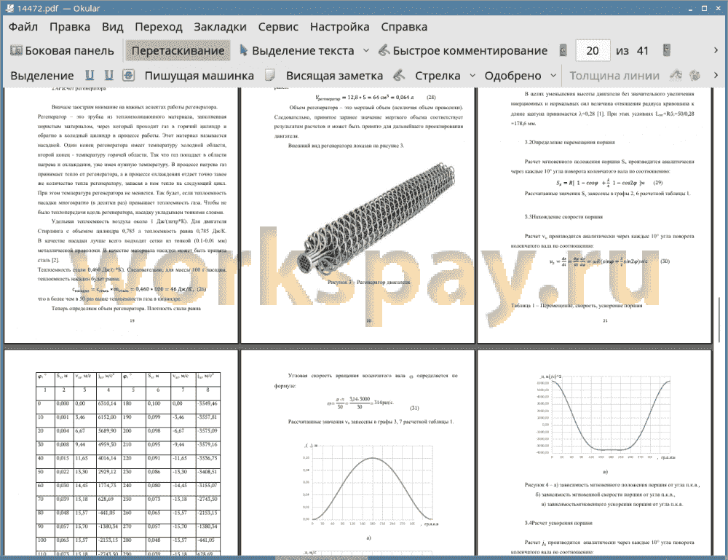Click the Толщина линии line width control

(x=614, y=76)
